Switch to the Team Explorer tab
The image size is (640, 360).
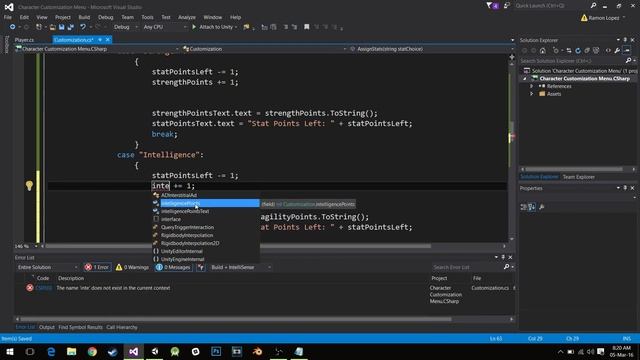coord(578,177)
